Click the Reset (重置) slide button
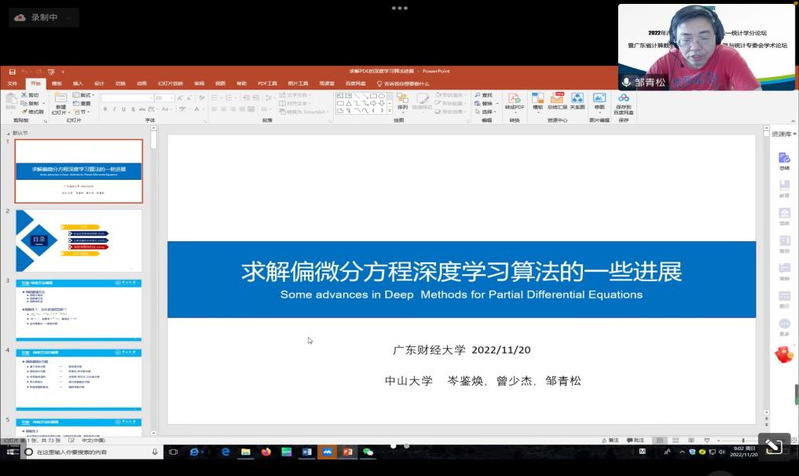799x476 pixels. point(82,103)
